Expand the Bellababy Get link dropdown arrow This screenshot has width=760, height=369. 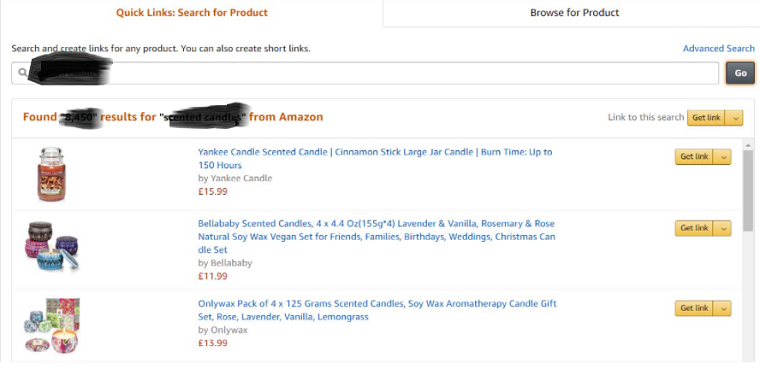(x=723, y=228)
